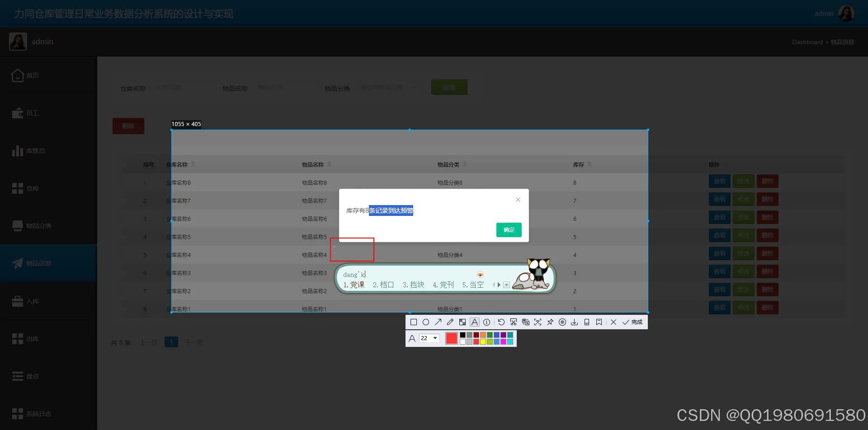This screenshot has height=430, width=868.
Task: Click 删除 for row 仓库名称1
Action: point(768,308)
